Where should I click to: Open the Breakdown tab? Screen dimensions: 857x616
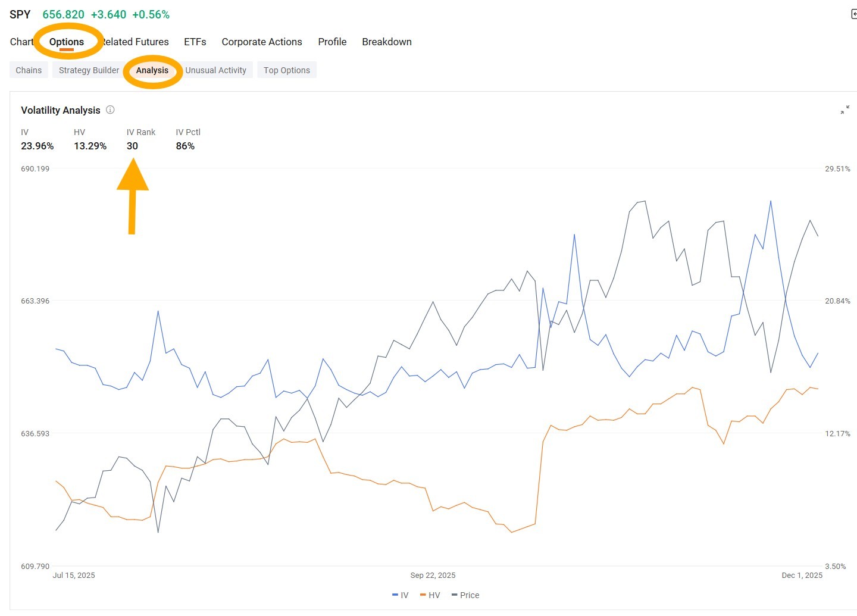point(387,42)
